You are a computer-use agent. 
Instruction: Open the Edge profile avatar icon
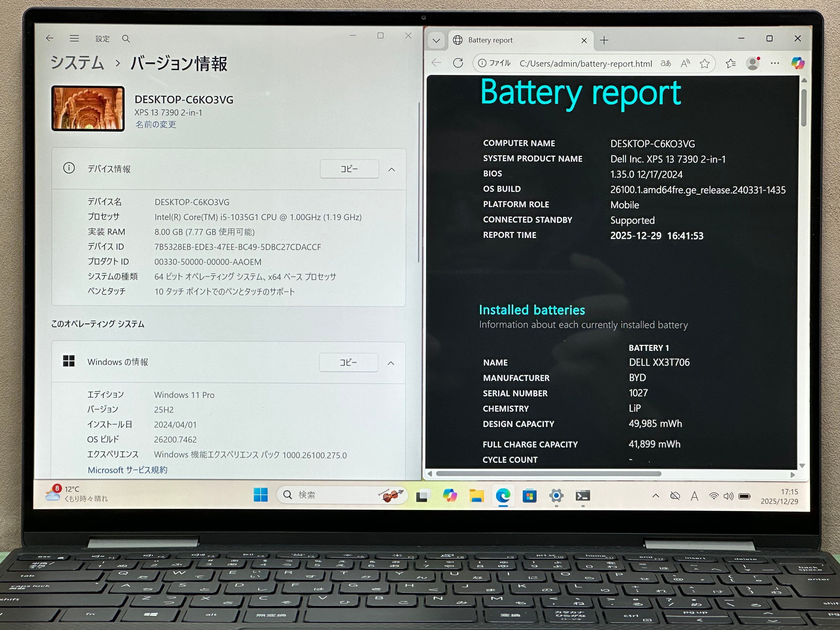753,63
